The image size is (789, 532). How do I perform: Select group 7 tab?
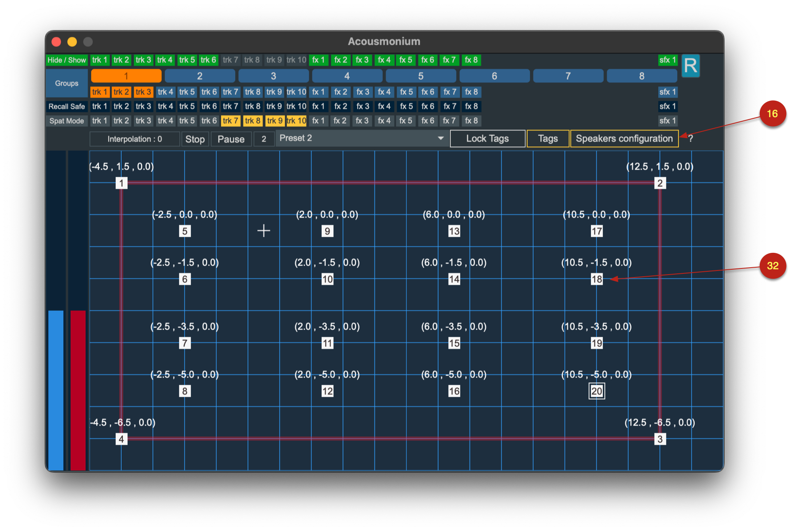568,76
